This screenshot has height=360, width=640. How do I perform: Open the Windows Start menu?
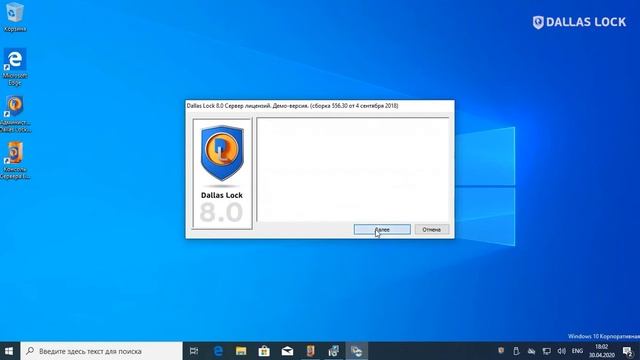pyautogui.click(x=9, y=351)
